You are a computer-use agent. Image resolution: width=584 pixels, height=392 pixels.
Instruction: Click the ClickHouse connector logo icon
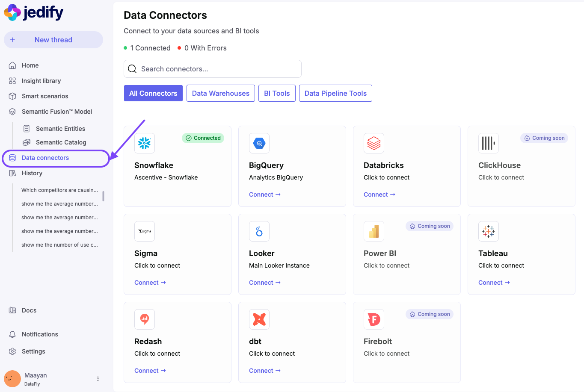[489, 143]
